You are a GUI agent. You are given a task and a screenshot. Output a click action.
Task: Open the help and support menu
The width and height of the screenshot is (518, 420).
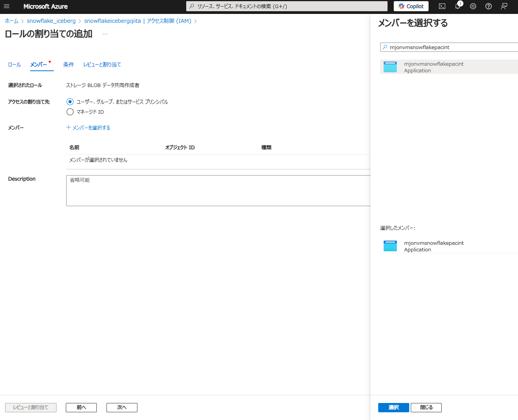[488, 6]
